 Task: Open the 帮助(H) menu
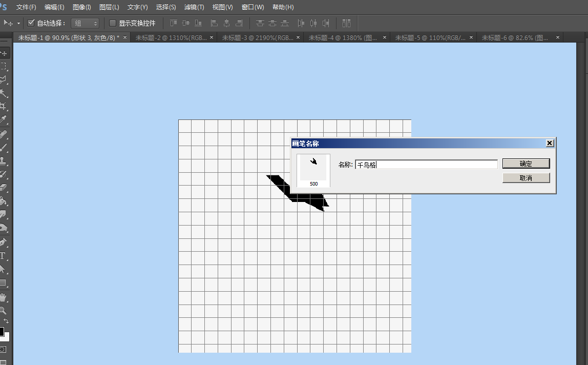283,7
